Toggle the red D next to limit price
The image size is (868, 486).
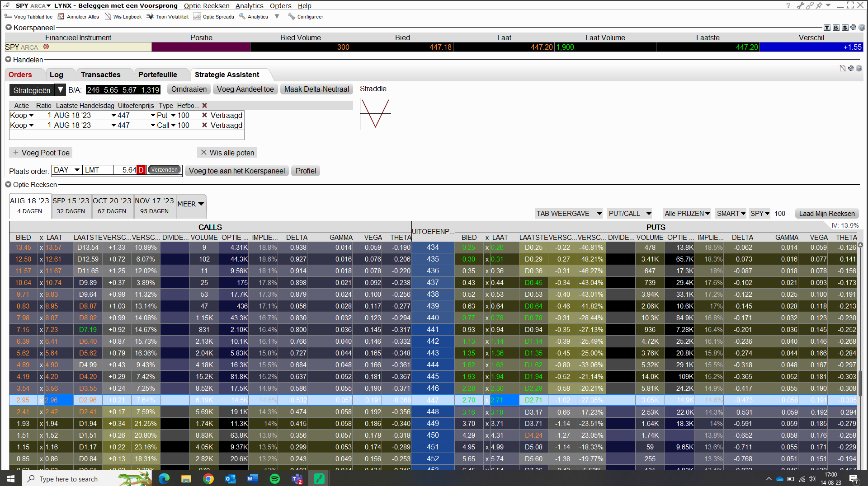point(141,170)
